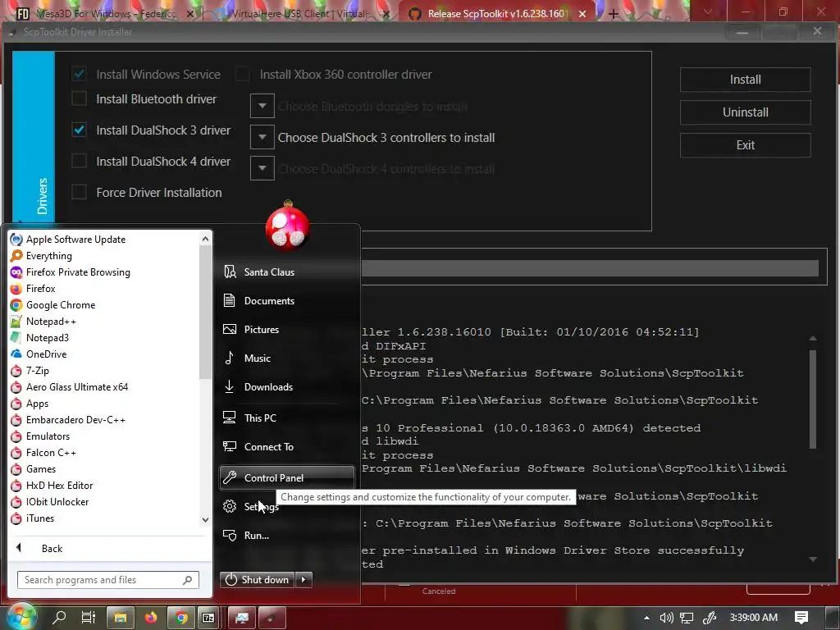Switch to Mesa3D For Windows browser tab

(x=105, y=13)
